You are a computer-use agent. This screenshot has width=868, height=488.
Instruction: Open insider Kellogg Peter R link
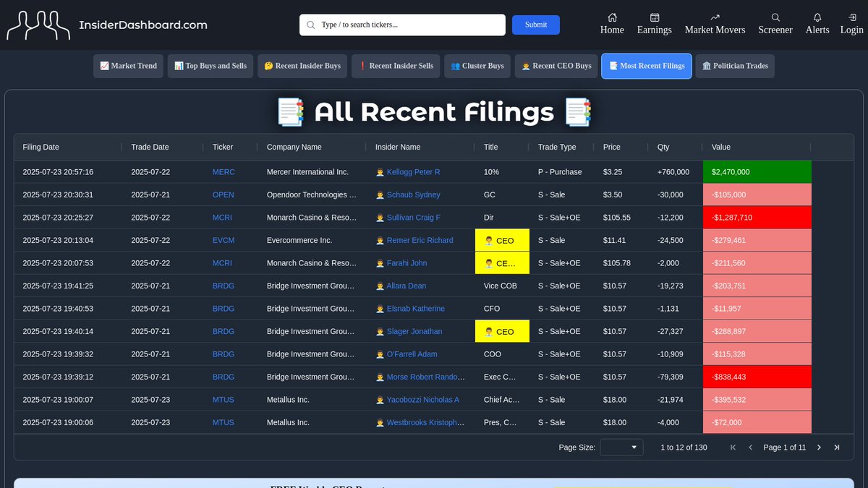click(x=413, y=172)
